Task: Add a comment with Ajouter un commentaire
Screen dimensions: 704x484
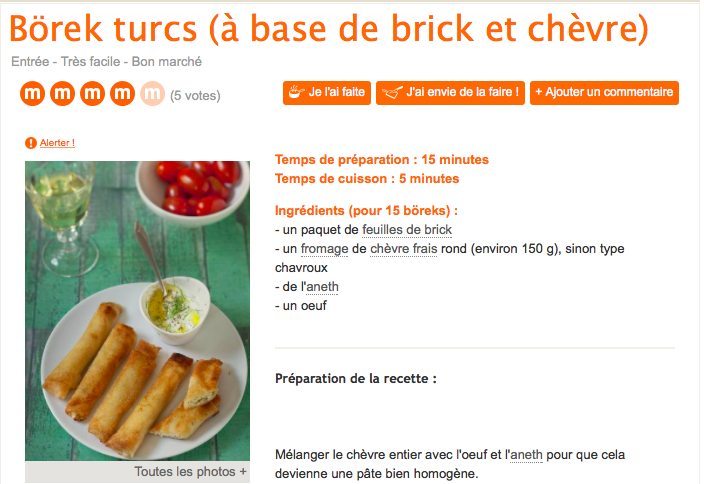Action: (x=604, y=92)
